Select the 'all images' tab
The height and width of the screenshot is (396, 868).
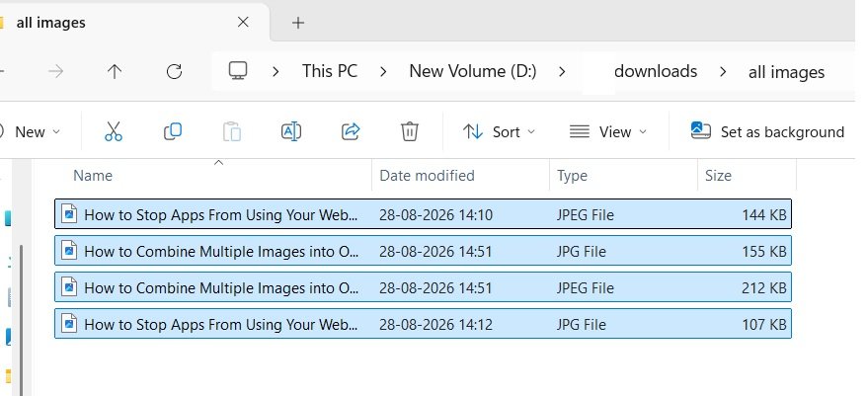pos(133,23)
